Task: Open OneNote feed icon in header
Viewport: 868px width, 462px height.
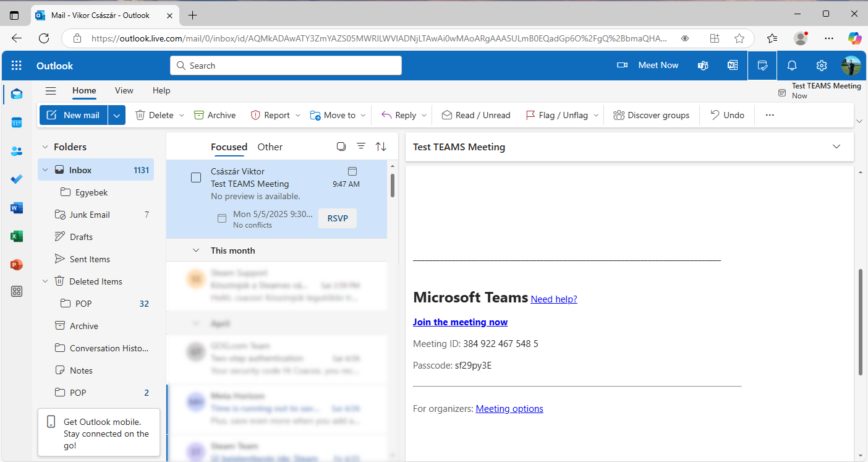Action: tap(733, 66)
